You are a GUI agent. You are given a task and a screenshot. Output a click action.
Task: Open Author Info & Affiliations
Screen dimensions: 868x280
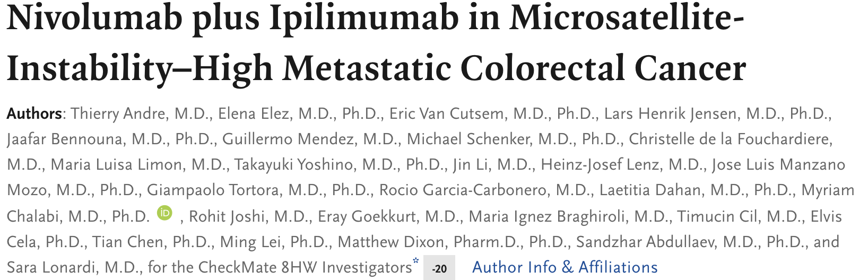(x=565, y=267)
